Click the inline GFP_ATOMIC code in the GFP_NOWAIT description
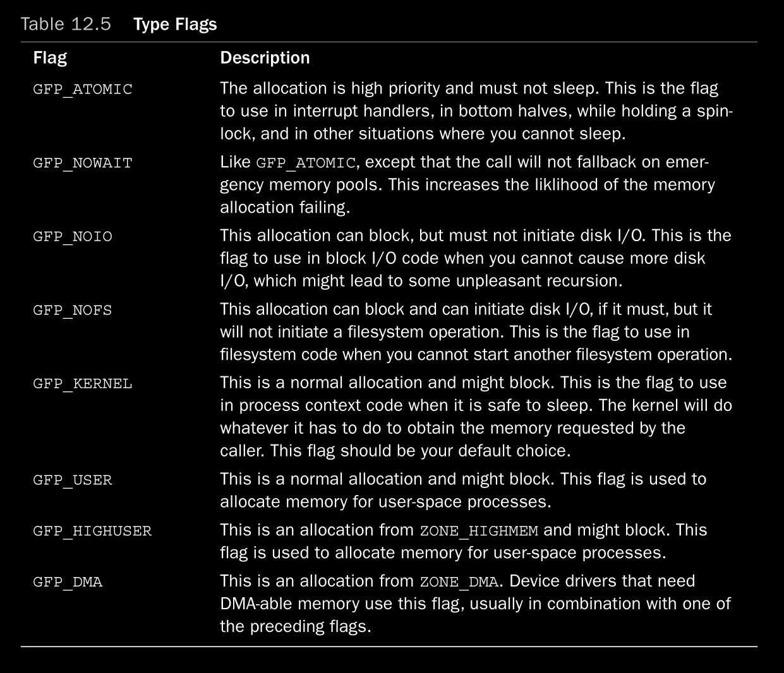Screen dimensions: 784x673 [x=306, y=163]
